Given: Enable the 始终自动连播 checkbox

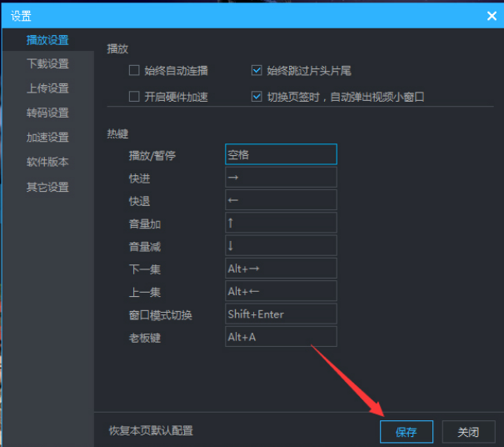Looking at the screenshot, I should point(134,70).
